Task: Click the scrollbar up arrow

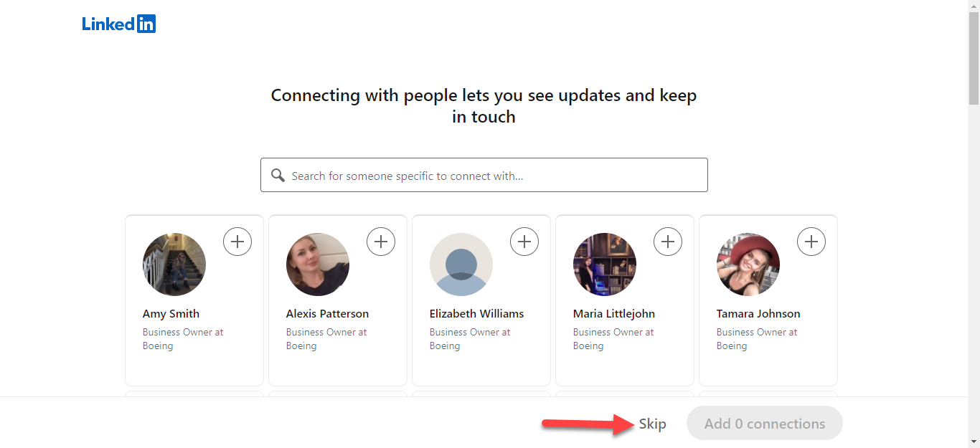Action: tap(974, 6)
